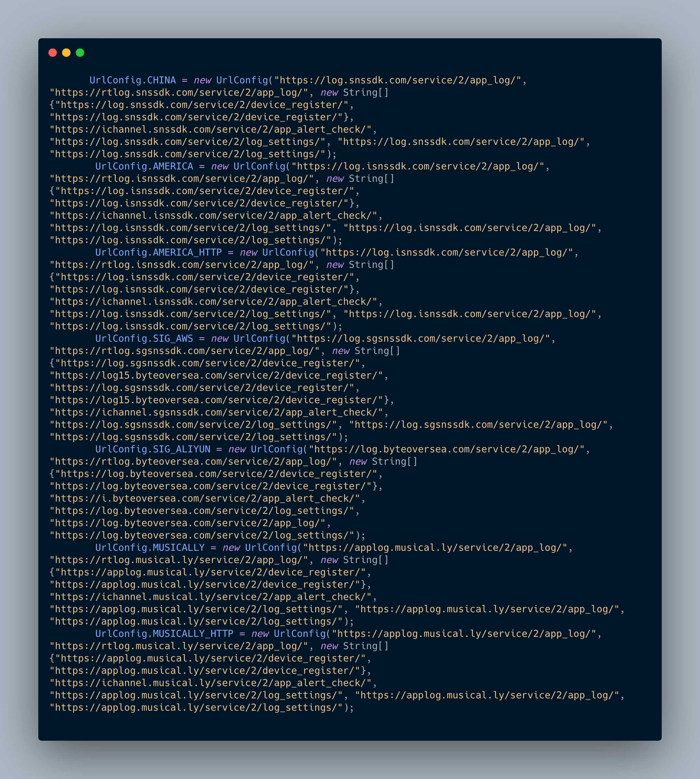Click the UrlConfig.AMERICA assignment identifier

[144, 166]
